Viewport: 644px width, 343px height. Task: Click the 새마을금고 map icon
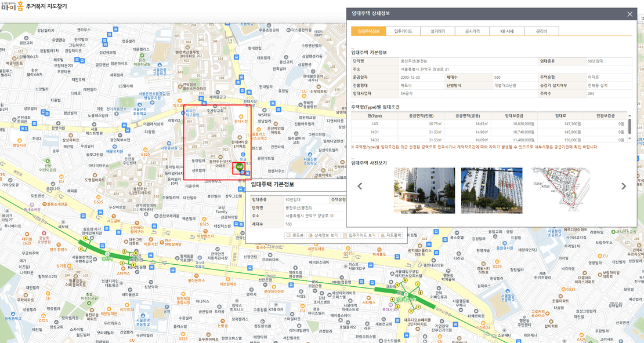pyautogui.click(x=217, y=92)
